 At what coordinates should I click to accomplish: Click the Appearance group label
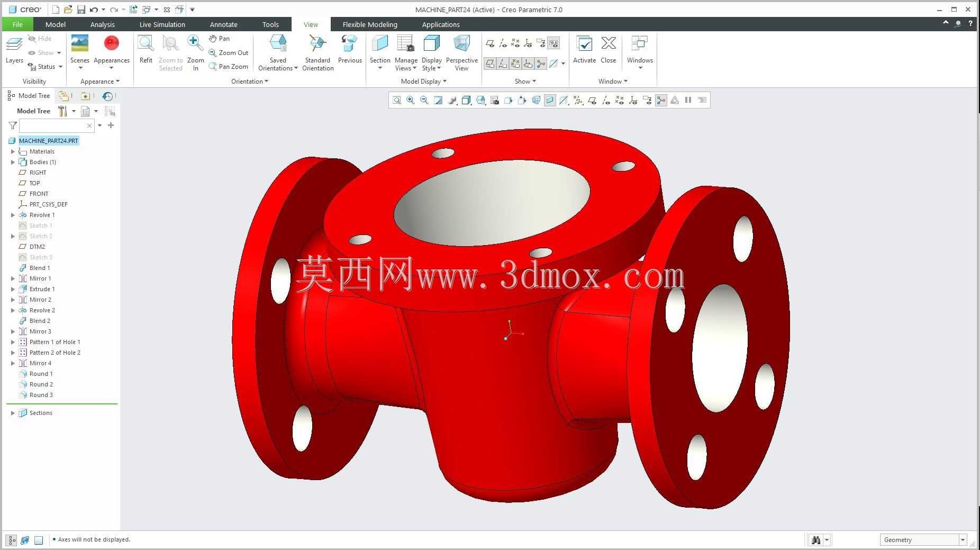click(x=100, y=82)
